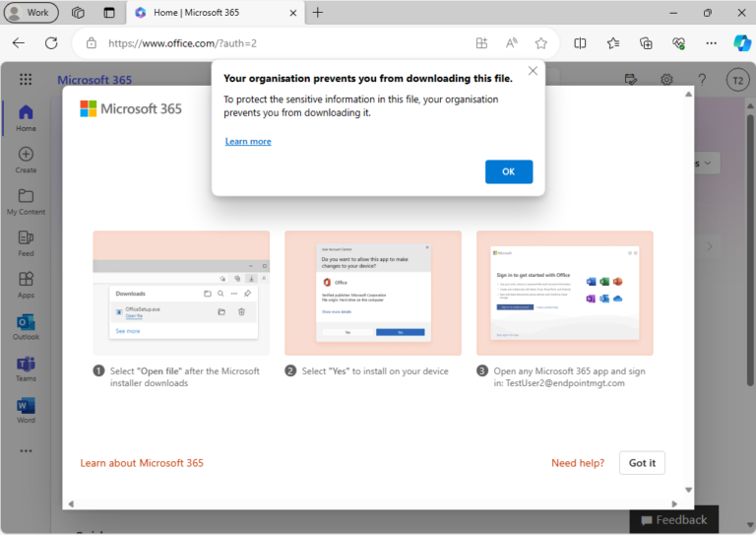Click the Select Yes step two thumbnail
756x535 pixels.
pos(373,293)
